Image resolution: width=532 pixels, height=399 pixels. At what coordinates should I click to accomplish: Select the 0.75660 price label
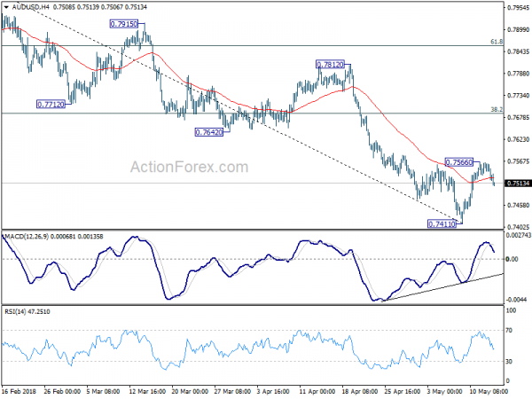[458, 162]
